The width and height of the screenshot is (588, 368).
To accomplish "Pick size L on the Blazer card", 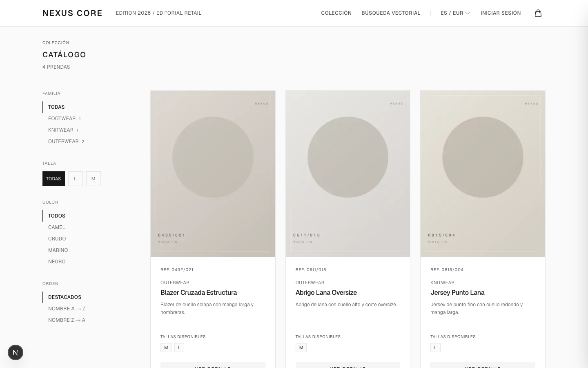I will tap(179, 348).
